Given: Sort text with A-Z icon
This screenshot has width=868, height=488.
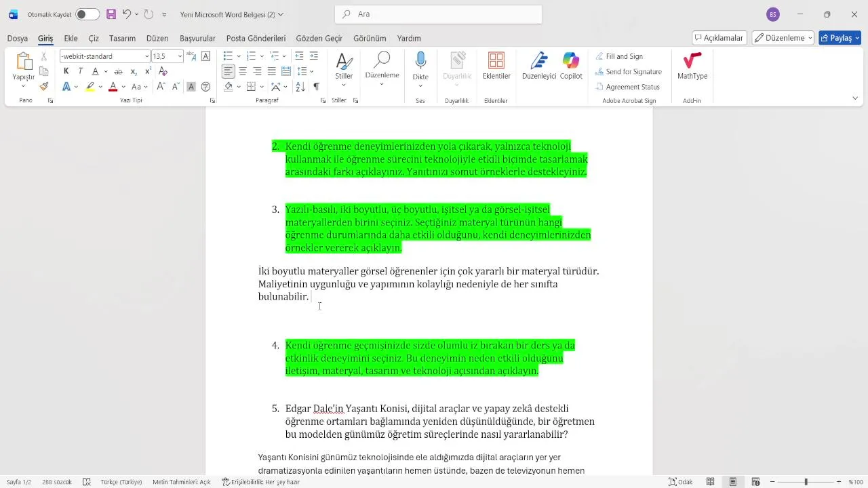Looking at the screenshot, I should click(x=300, y=87).
